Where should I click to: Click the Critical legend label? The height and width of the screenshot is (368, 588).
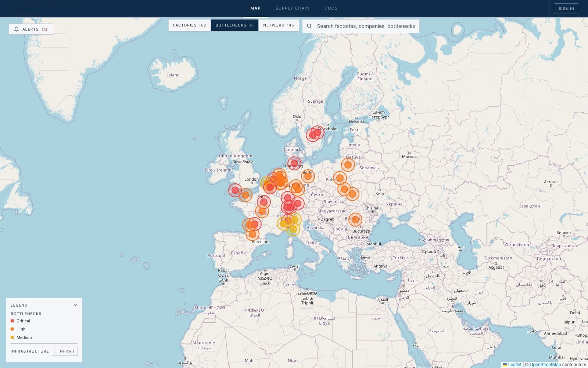click(23, 321)
